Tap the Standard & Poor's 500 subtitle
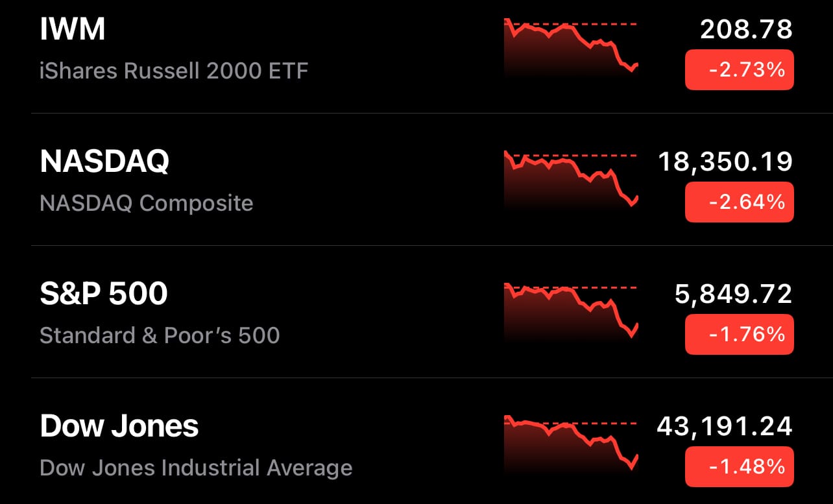Image resolution: width=833 pixels, height=504 pixels. tap(160, 335)
